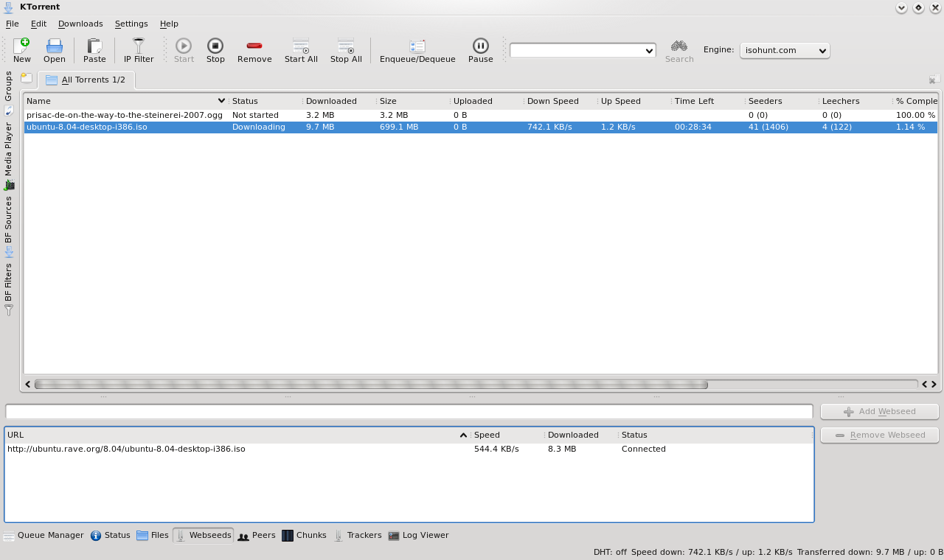Open the Settings menu
944x560 pixels.
pyautogui.click(x=131, y=24)
